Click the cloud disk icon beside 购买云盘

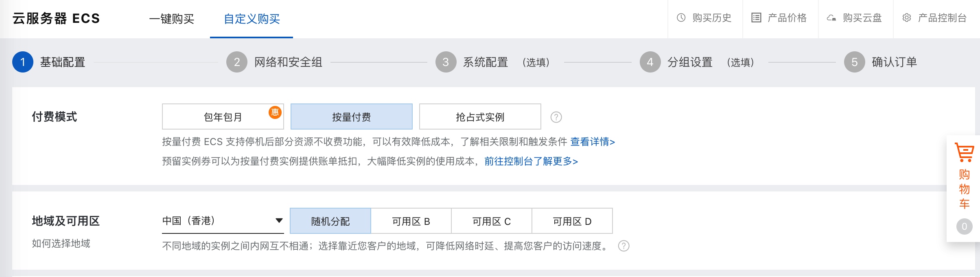[831, 18]
